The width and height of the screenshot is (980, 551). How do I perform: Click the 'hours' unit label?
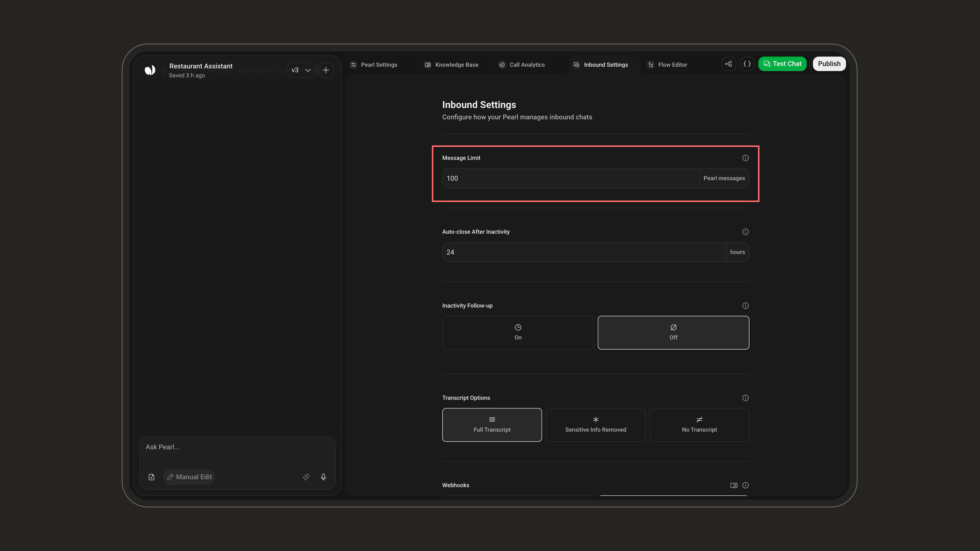pos(737,252)
